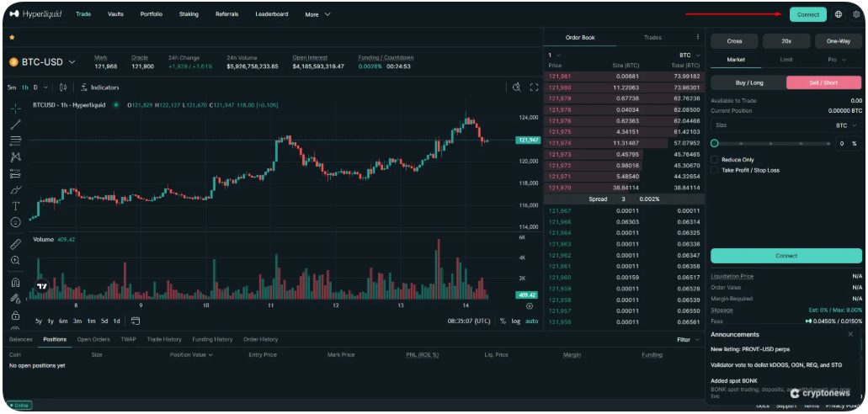Go to the Portfolio page
The height and width of the screenshot is (414, 868).
[x=152, y=14]
